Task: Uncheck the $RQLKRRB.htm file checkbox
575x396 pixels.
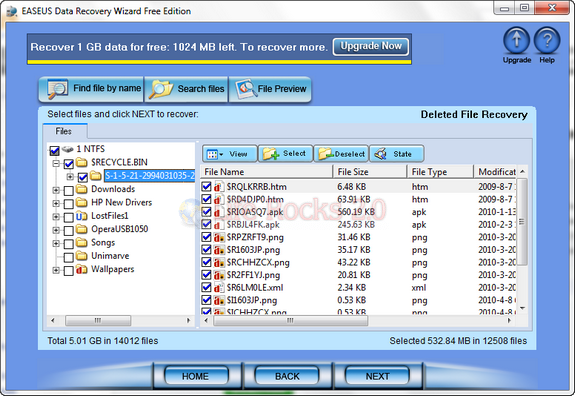Action: pyautogui.click(x=206, y=187)
